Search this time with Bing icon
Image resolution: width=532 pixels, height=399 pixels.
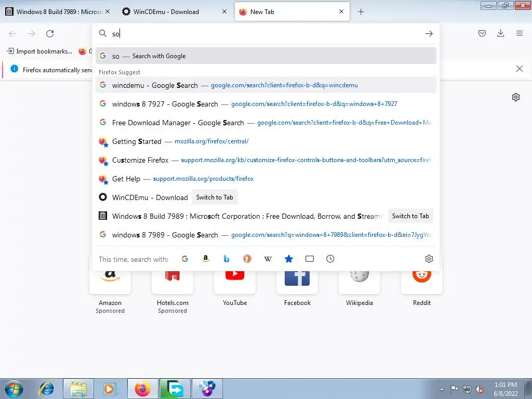pos(227,259)
